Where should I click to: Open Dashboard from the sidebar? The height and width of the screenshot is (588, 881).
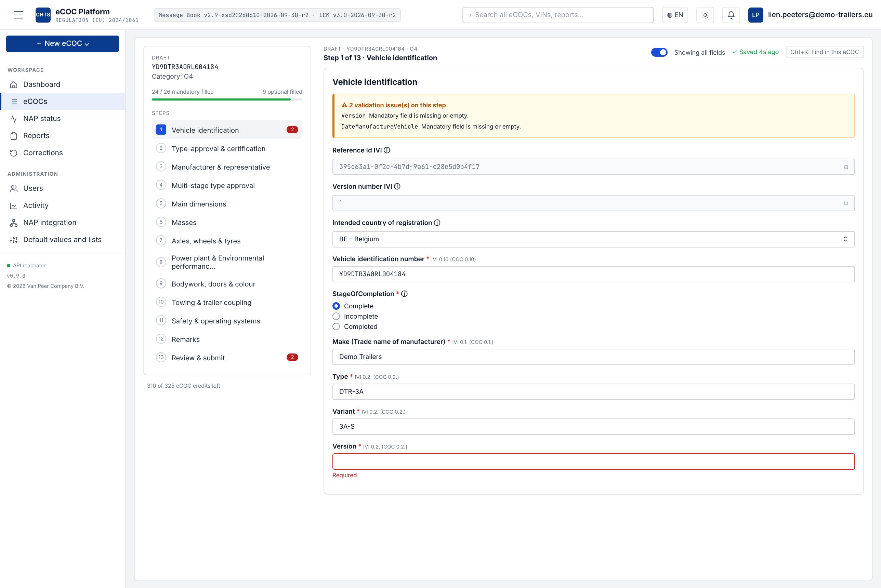coord(63,84)
